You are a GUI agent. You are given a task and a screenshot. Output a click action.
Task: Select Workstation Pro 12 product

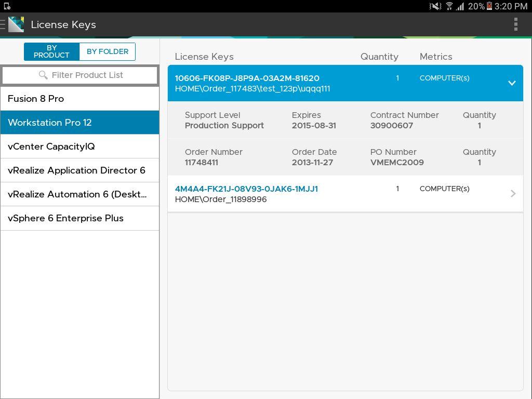79,123
